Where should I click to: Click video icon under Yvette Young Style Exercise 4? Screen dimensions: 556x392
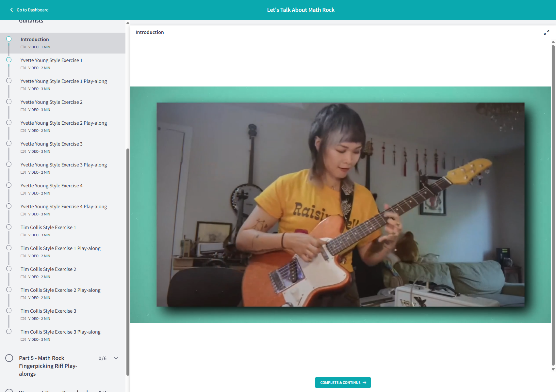tap(23, 193)
